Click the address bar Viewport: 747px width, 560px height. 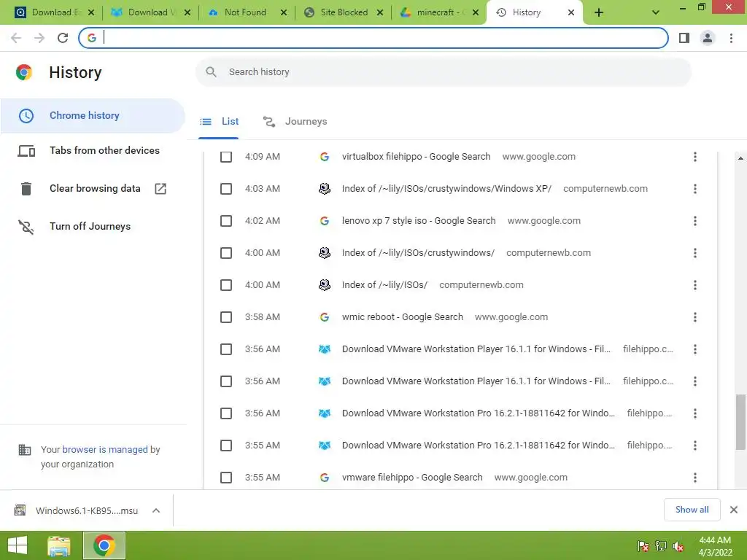[x=373, y=38]
